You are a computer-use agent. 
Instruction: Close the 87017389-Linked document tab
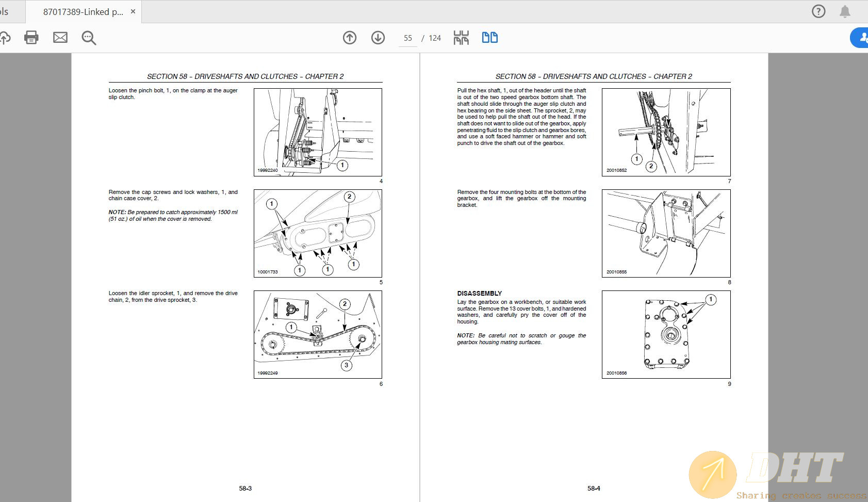[133, 11]
